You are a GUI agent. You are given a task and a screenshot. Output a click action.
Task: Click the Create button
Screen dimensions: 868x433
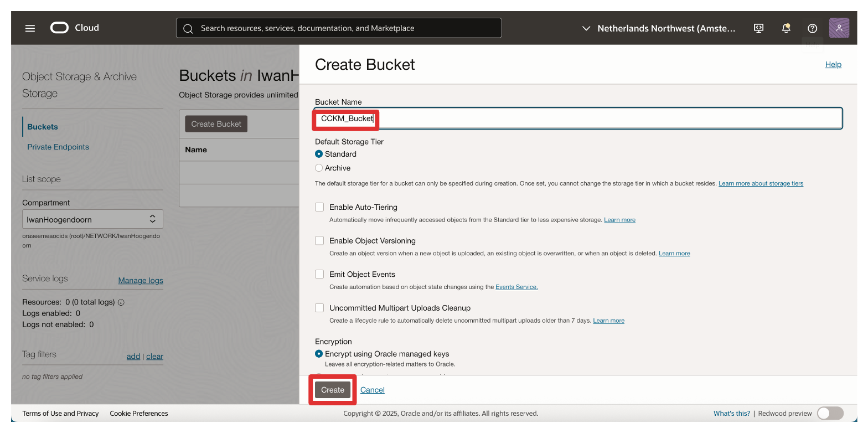tap(333, 390)
